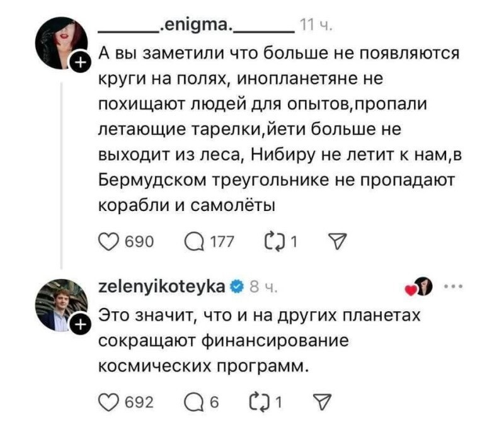The height and width of the screenshot is (422, 504).
Task: Open the enigma username profile link
Action: click(196, 26)
